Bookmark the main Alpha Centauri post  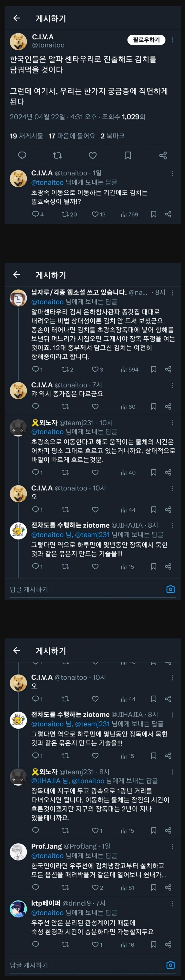tap(128, 155)
